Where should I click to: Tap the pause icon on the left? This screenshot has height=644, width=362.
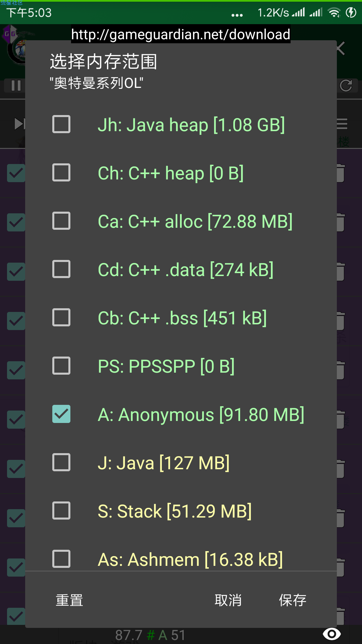16,86
